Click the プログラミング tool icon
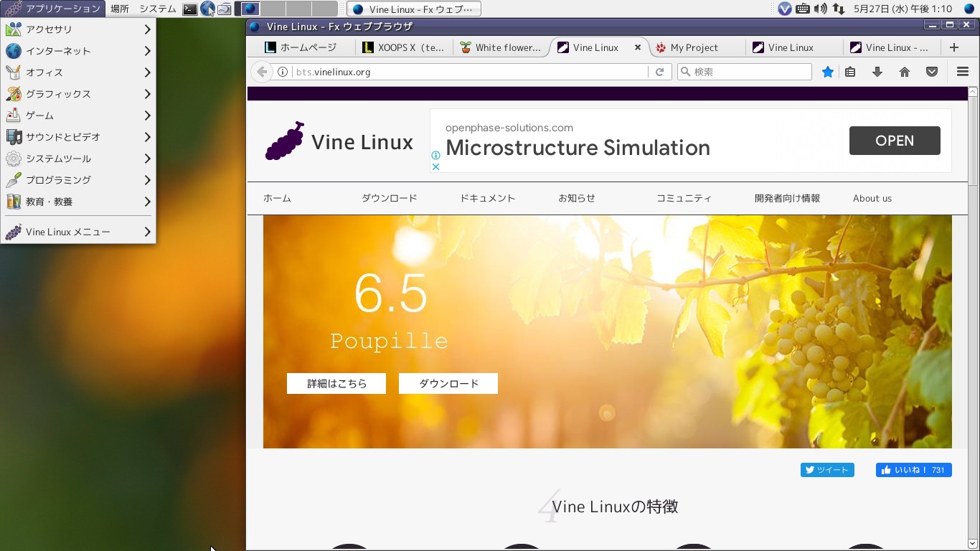 tap(14, 180)
